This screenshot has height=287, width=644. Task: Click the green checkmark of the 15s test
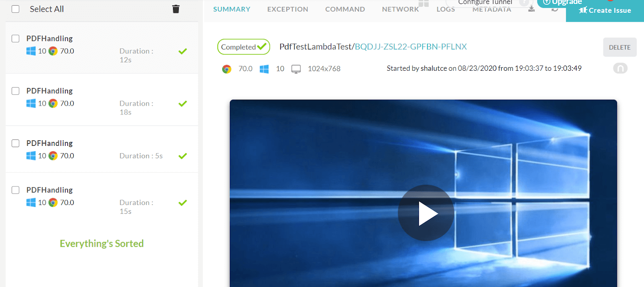[x=183, y=203]
